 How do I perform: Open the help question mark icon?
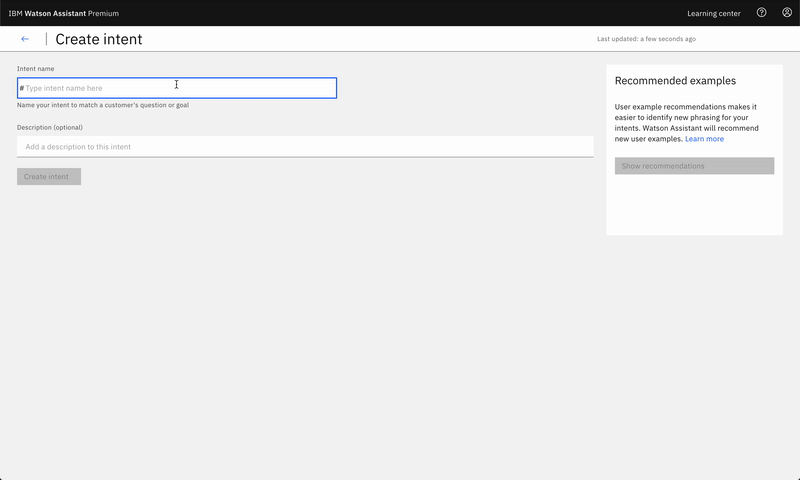pos(761,13)
